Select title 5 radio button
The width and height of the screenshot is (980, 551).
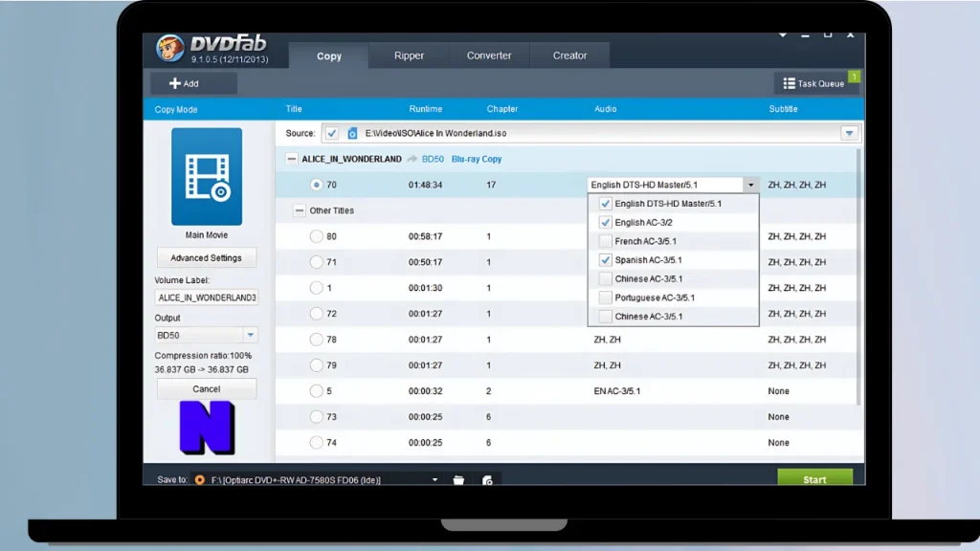pos(316,391)
